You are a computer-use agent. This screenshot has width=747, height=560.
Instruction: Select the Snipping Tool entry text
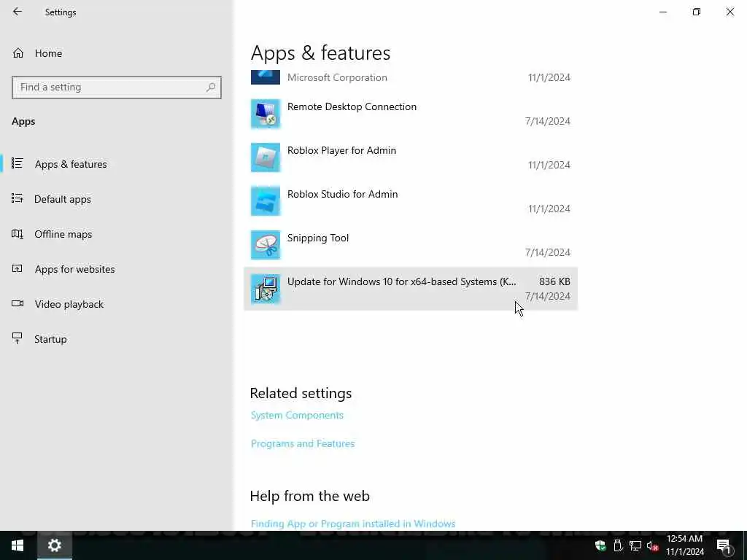click(x=318, y=238)
